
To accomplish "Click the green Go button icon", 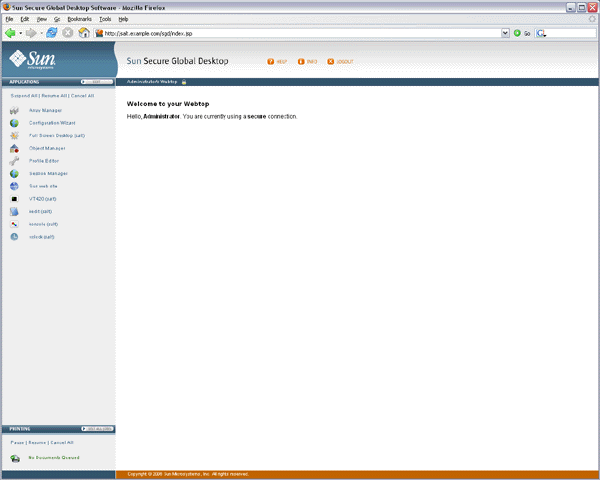I will tap(517, 33).
